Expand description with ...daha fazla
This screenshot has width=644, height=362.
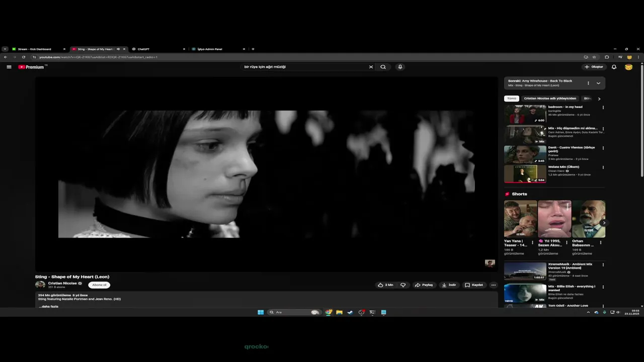click(49, 306)
